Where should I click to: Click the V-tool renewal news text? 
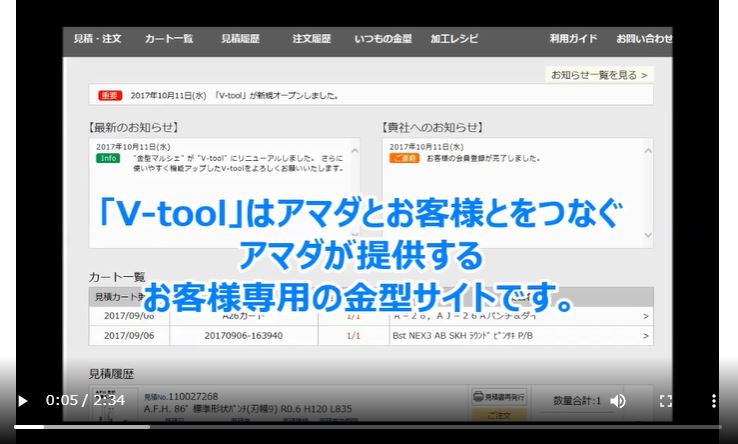pyautogui.click(x=238, y=163)
